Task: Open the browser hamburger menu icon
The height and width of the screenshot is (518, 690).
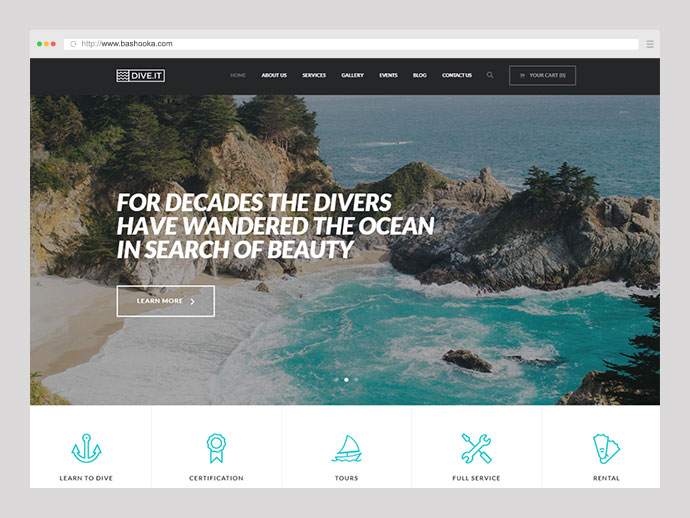Action: [650, 44]
